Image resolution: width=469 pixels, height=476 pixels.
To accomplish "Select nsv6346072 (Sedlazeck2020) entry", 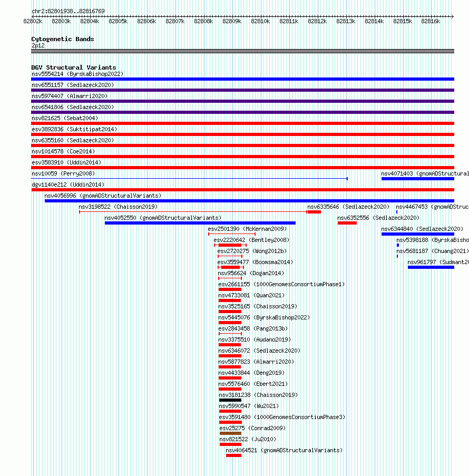I will point(259,351).
